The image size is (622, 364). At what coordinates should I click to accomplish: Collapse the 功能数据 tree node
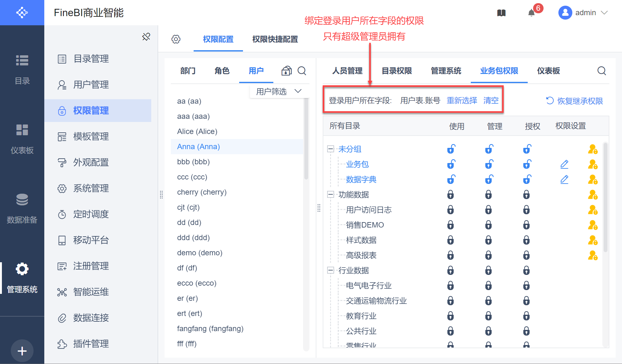pyautogui.click(x=330, y=195)
